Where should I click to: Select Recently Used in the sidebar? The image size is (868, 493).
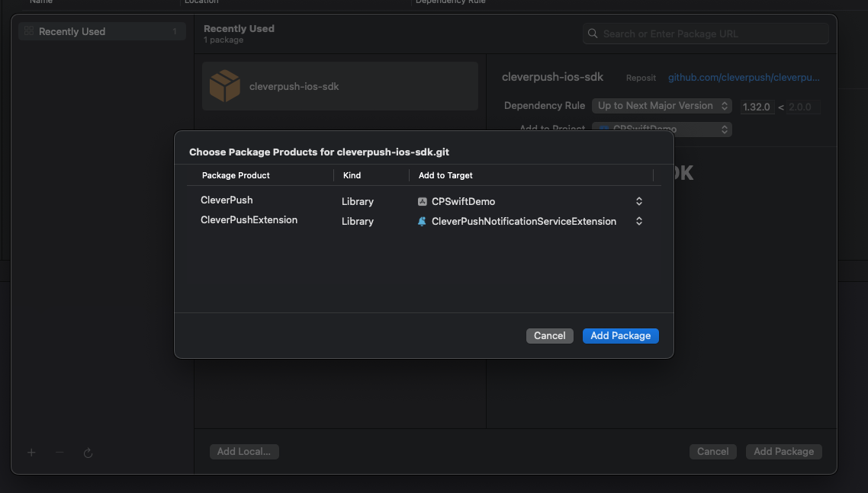[102, 31]
